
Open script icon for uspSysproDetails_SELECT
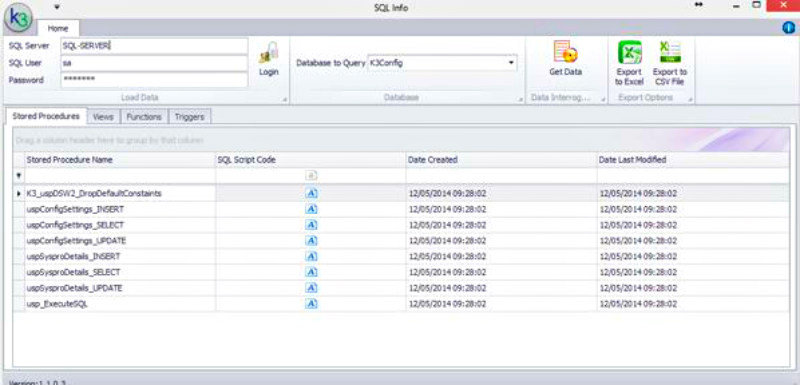click(311, 272)
